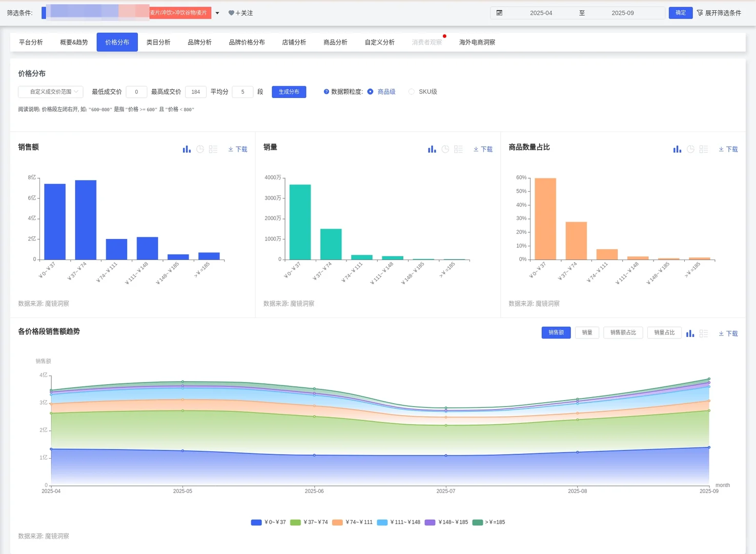Open the 消费者观察 tab
The height and width of the screenshot is (554, 756).
click(x=426, y=42)
